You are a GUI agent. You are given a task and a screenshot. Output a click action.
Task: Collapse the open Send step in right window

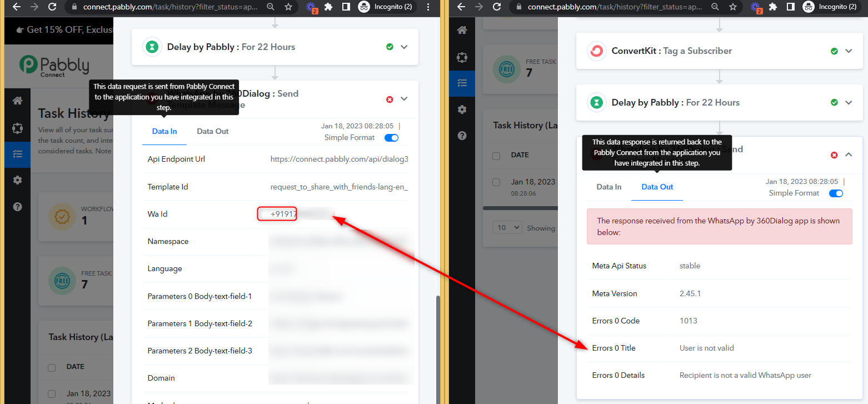click(849, 154)
